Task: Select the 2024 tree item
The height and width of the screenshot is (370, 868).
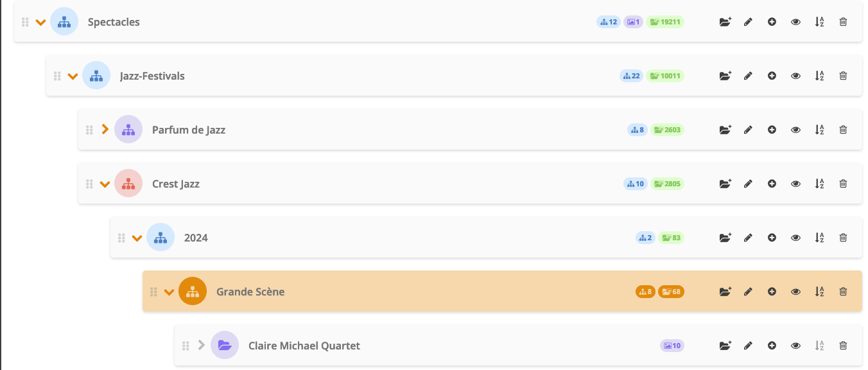Action: [x=196, y=238]
